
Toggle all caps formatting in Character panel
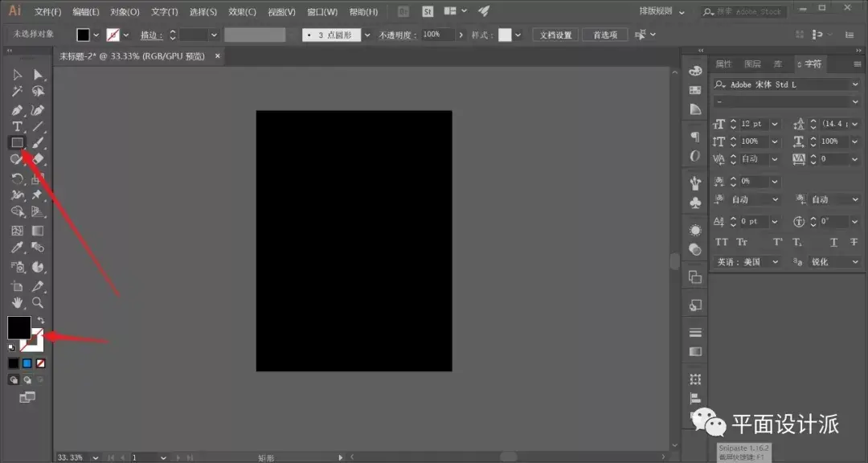tap(723, 242)
